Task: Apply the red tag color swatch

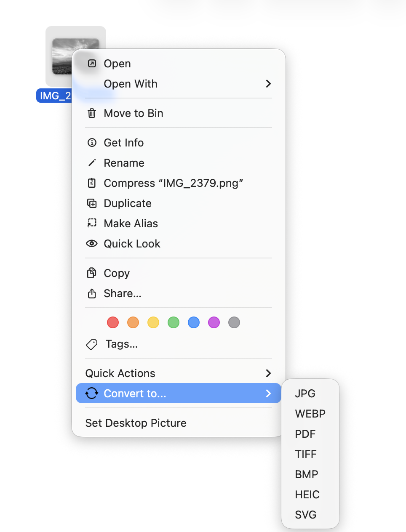Action: pyautogui.click(x=112, y=322)
